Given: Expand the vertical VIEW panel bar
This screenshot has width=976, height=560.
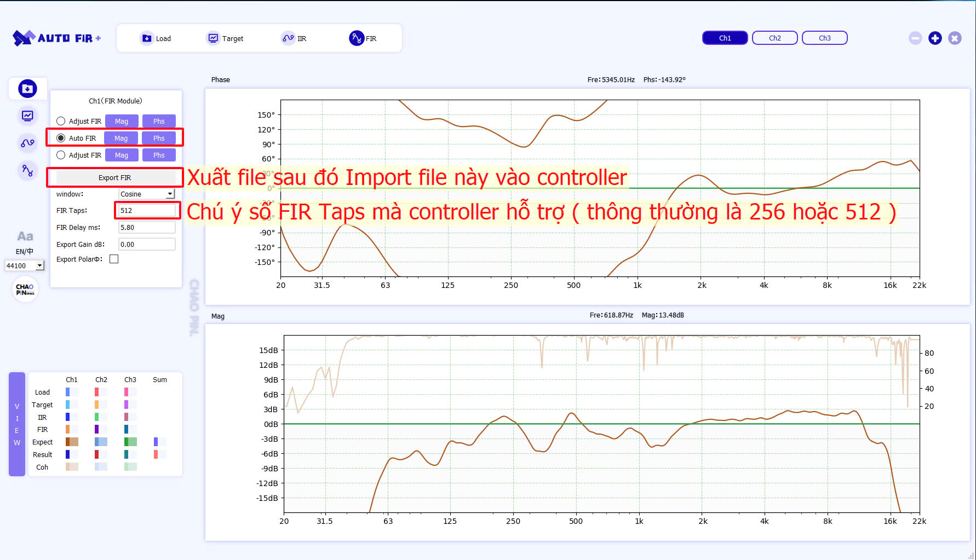Looking at the screenshot, I should (17, 424).
